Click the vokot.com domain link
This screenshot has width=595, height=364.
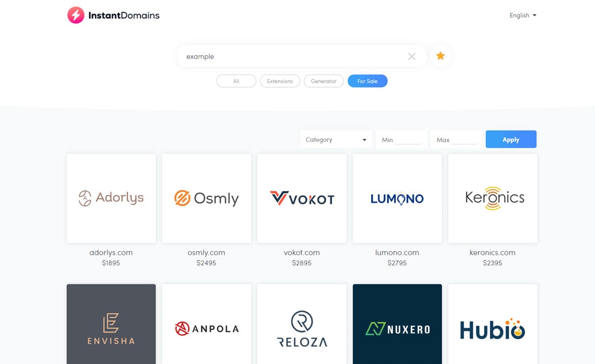click(302, 253)
